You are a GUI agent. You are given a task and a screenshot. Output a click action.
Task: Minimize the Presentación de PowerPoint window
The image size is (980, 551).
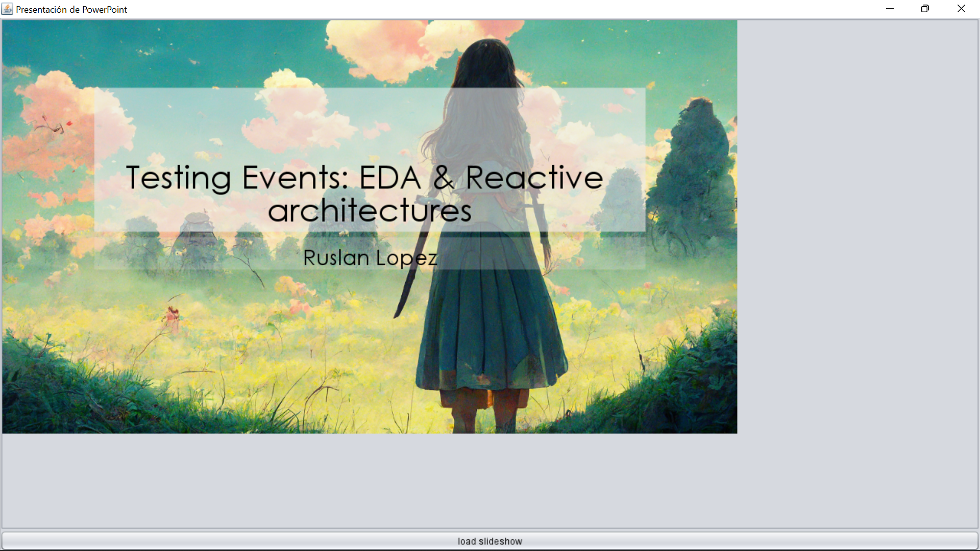(890, 9)
